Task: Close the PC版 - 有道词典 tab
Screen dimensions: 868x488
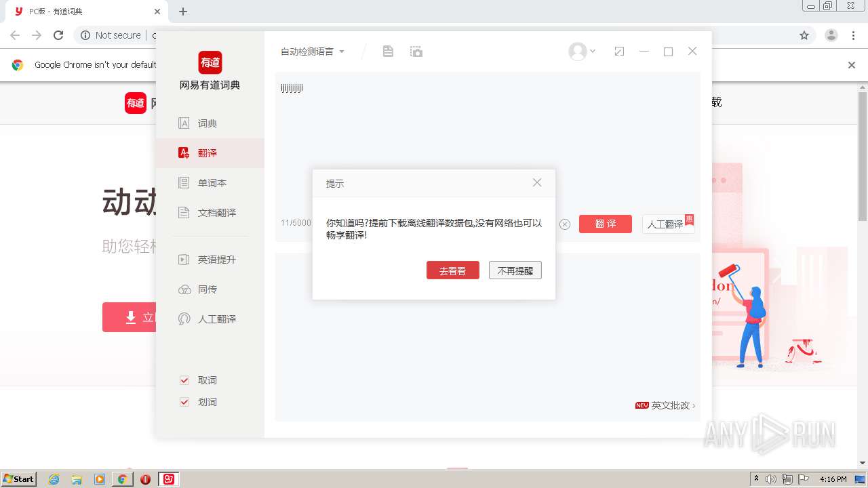Action: pos(158,12)
